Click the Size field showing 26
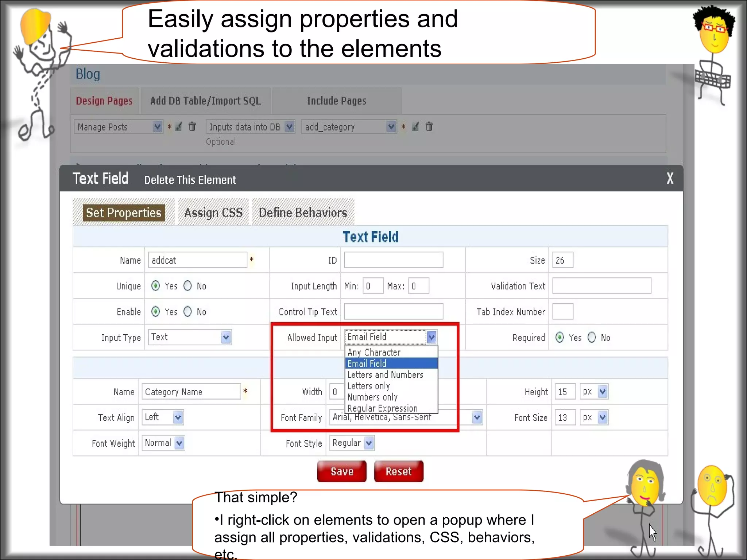747x560 pixels. (x=563, y=260)
